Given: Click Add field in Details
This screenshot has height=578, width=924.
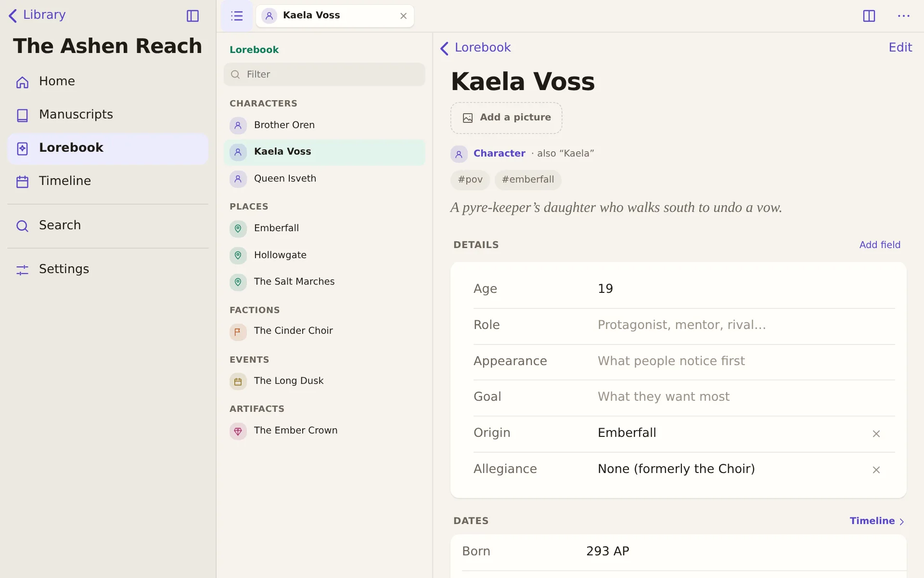Looking at the screenshot, I should coord(880,245).
